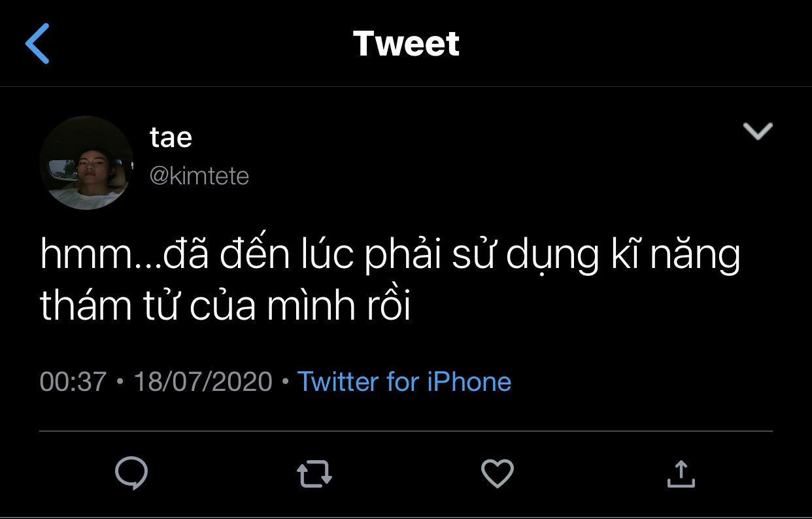The image size is (812, 519).
Task: Tap the display name "tae"
Action: pos(171,138)
